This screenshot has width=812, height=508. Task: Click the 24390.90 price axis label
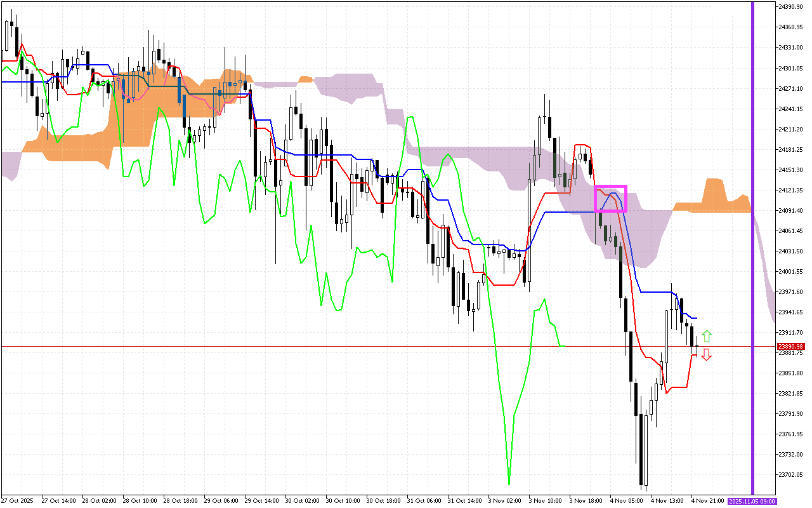790,6
